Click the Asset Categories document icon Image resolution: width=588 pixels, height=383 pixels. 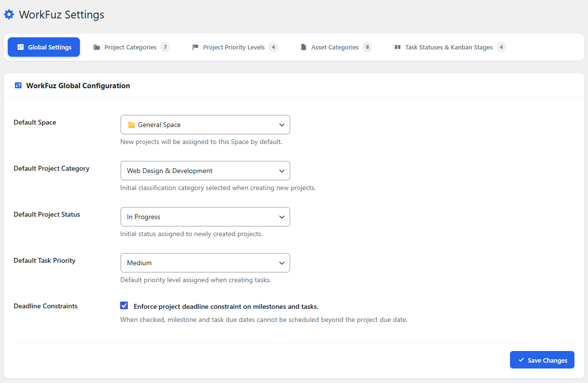(304, 48)
